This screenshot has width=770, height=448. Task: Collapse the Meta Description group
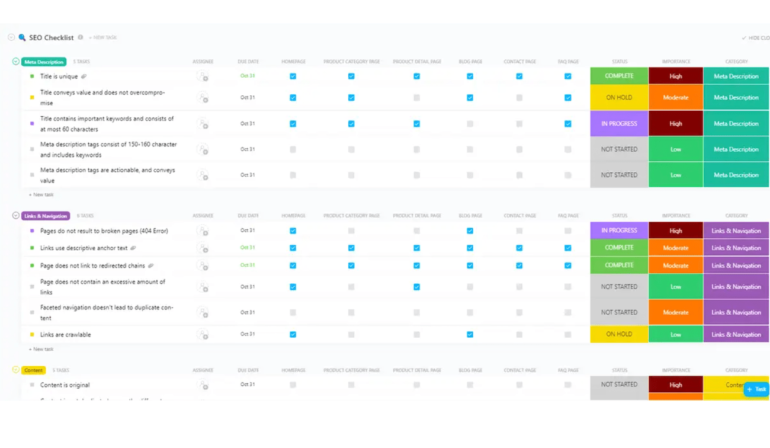point(15,62)
